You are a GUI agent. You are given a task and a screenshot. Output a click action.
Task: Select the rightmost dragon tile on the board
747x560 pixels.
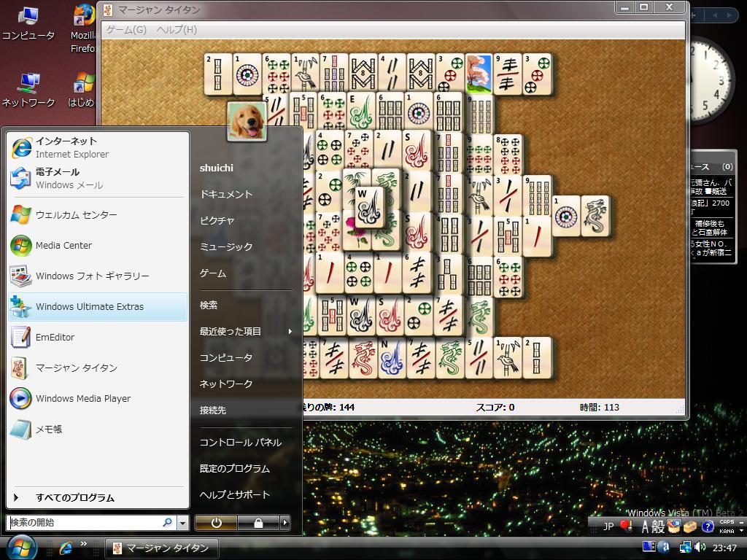point(595,216)
